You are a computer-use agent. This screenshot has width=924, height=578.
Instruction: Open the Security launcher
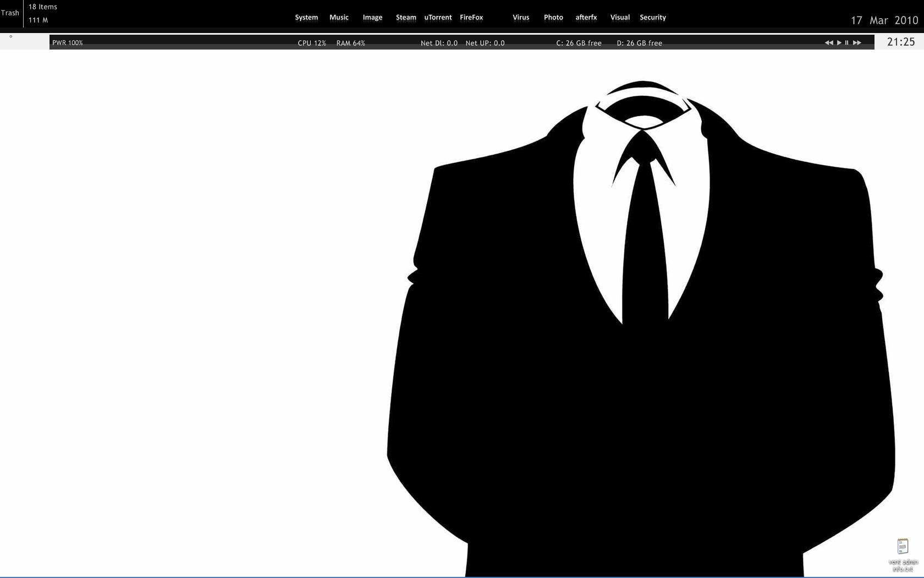point(653,18)
